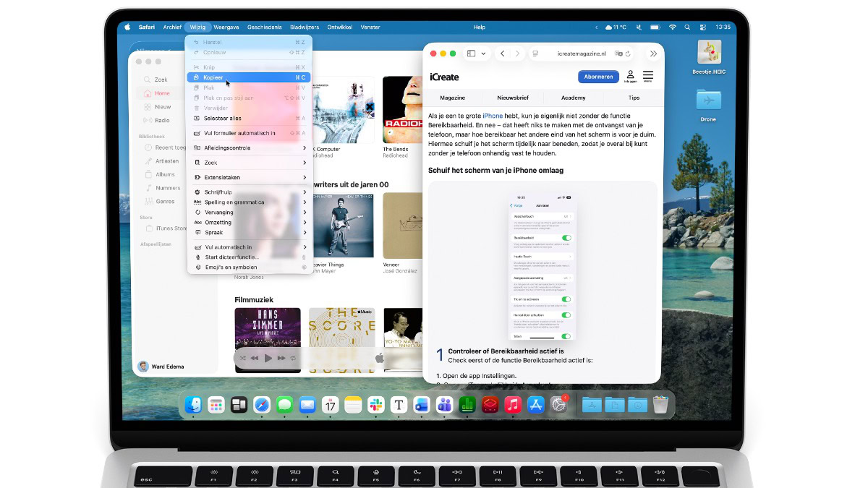868x488 pixels.
Task: Open the Tips tab on iCreate
Action: click(x=634, y=98)
